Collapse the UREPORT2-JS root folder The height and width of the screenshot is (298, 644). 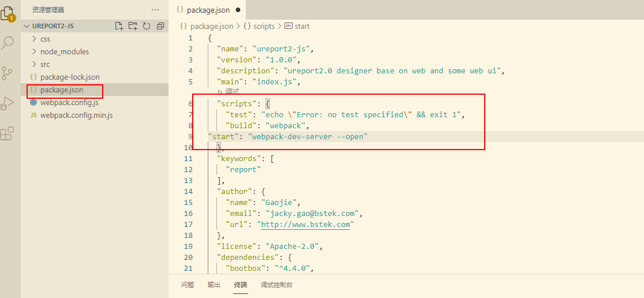click(27, 27)
